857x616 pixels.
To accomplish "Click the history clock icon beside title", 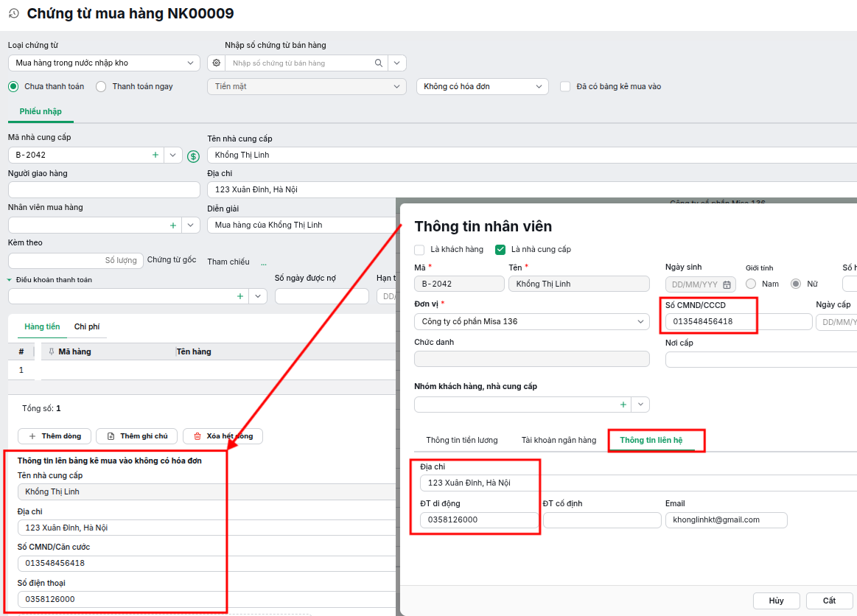I will click(x=14, y=13).
